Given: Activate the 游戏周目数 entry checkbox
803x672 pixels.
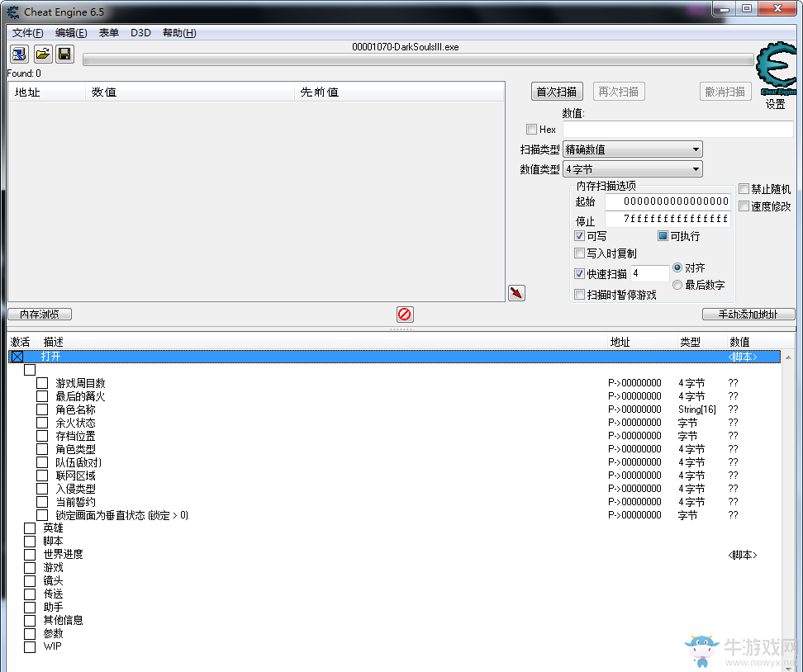Looking at the screenshot, I should [x=42, y=383].
